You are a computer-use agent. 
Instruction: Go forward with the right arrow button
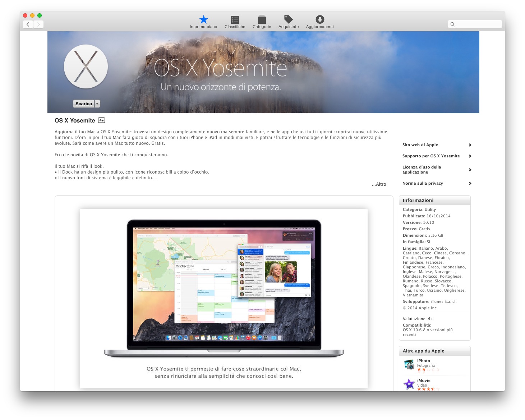(x=38, y=24)
